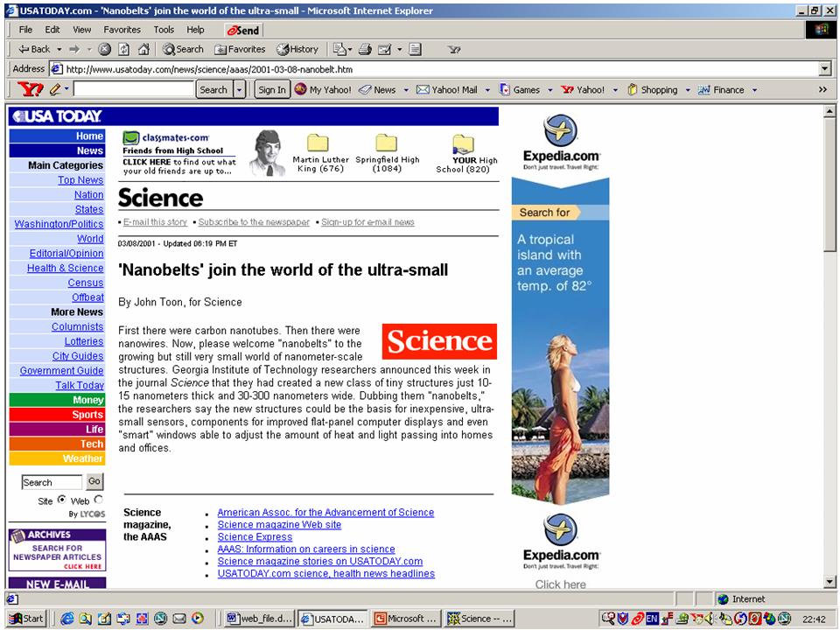This screenshot has height=630, width=840.
Task: Open Yahoo! Mail toolbar button
Action: (x=447, y=89)
